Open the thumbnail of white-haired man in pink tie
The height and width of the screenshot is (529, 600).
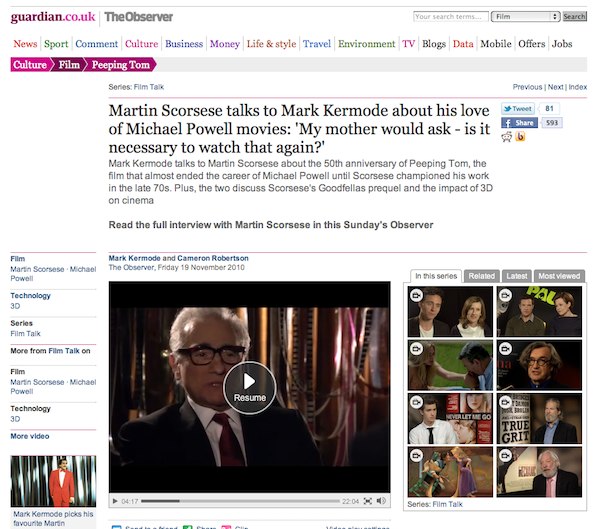[539, 472]
